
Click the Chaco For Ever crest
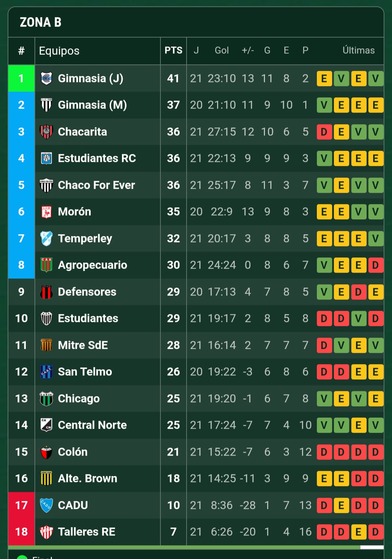46,185
